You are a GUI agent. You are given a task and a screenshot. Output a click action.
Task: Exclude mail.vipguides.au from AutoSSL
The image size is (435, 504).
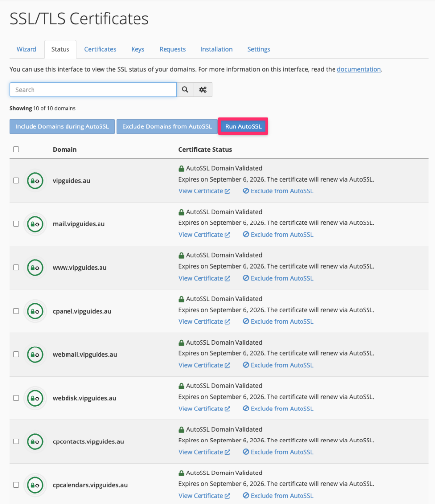coord(278,235)
